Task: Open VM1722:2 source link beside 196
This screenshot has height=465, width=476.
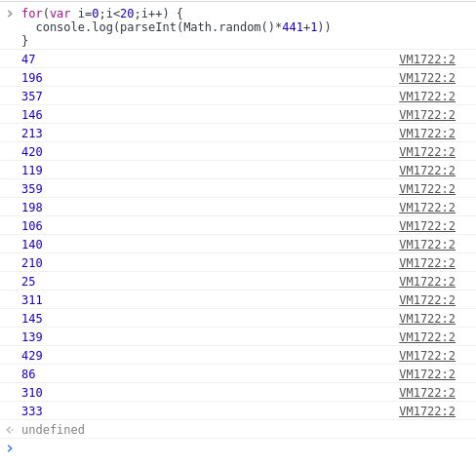Action: [427, 78]
